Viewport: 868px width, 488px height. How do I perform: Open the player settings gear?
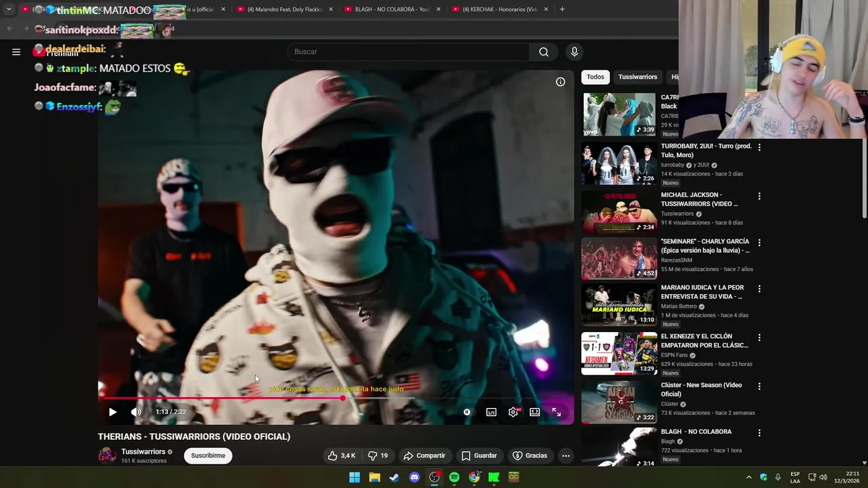(513, 411)
